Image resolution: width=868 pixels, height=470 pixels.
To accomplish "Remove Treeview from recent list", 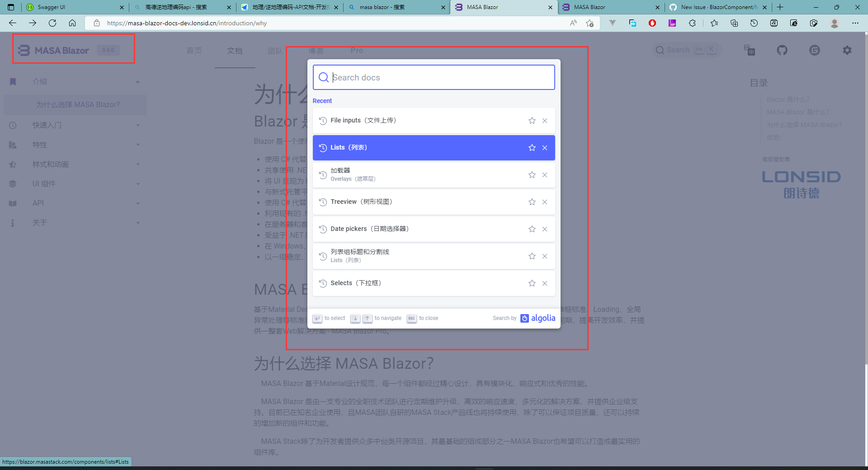I will point(545,202).
